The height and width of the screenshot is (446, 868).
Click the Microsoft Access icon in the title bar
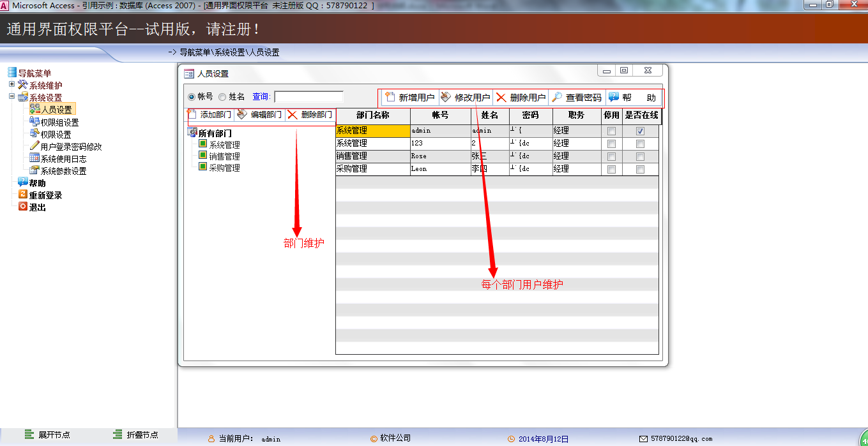(5, 5)
